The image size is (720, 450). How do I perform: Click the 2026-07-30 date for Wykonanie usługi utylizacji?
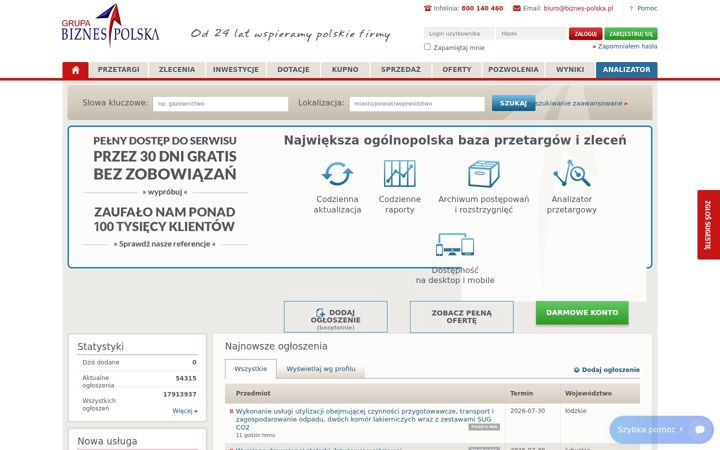click(x=528, y=411)
